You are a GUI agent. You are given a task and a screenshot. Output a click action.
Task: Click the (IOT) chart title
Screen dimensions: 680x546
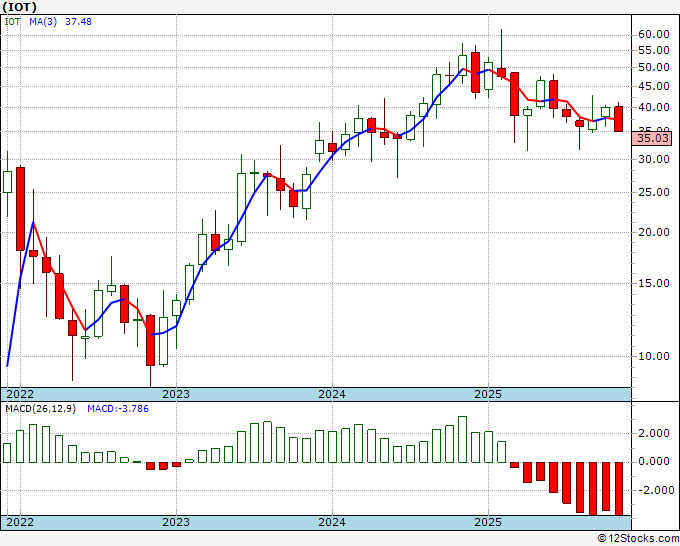click(20, 7)
